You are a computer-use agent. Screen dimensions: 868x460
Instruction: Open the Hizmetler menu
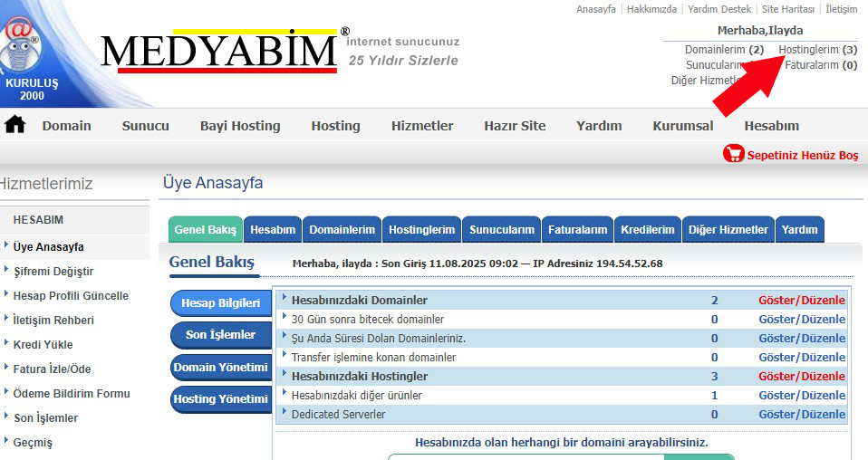click(422, 126)
